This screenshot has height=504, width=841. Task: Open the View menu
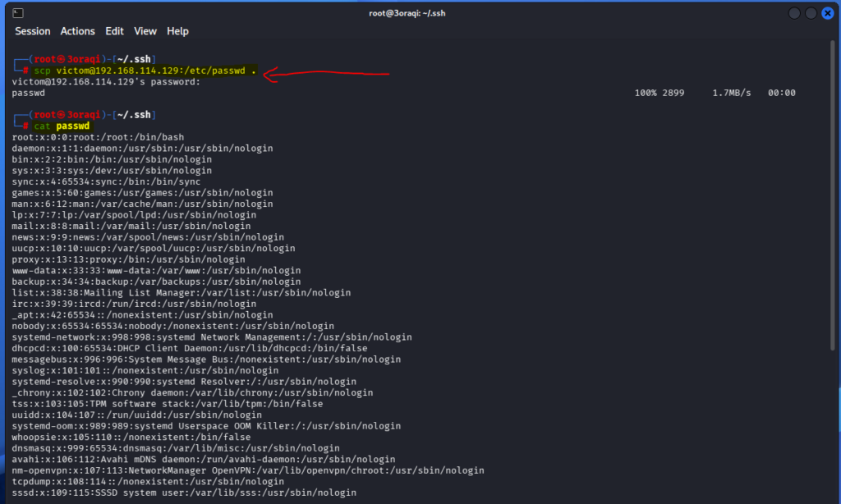pos(145,31)
